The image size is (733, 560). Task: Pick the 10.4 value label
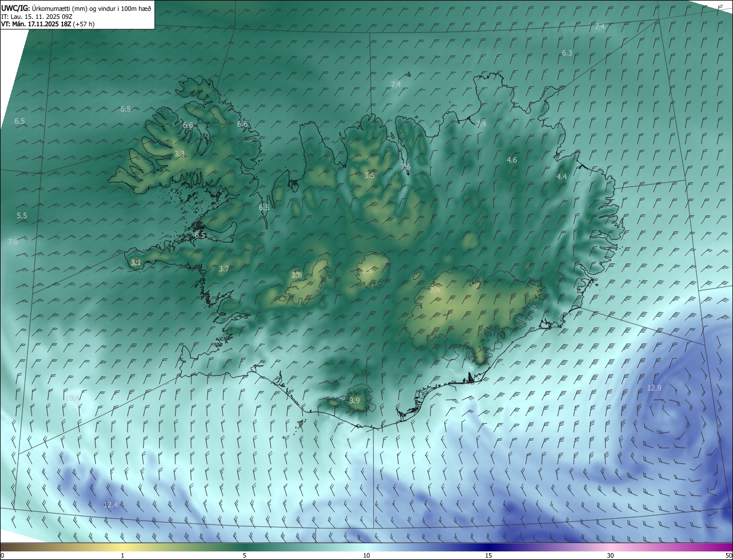point(72,398)
